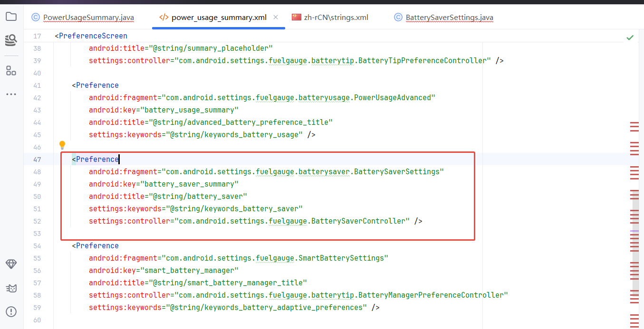Click the diamond gem sidebar icon

[x=11, y=264]
